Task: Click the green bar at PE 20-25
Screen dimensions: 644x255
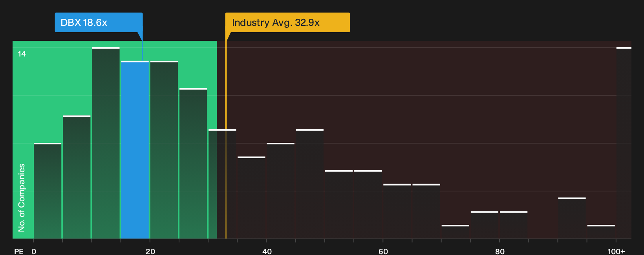Action: [164, 150]
